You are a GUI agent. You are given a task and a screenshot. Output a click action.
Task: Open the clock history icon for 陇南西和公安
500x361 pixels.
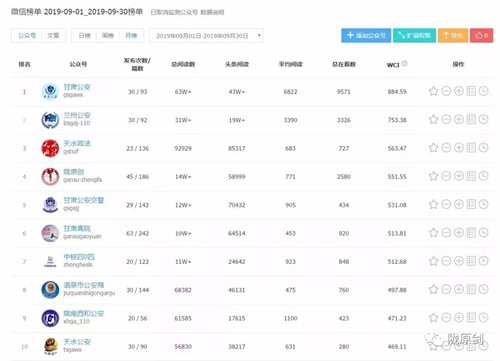[483, 318]
